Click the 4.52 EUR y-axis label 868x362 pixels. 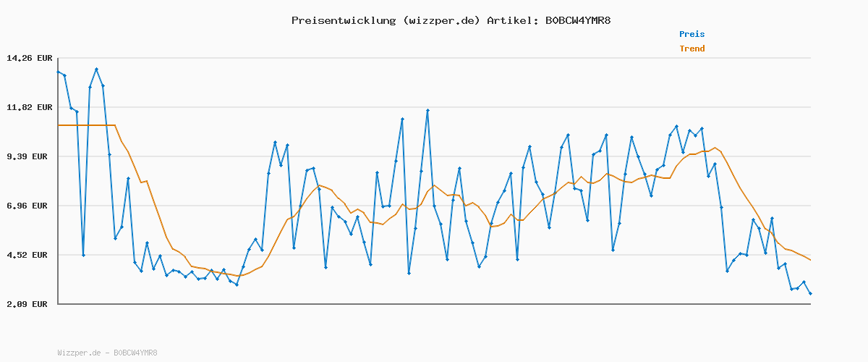(29, 255)
